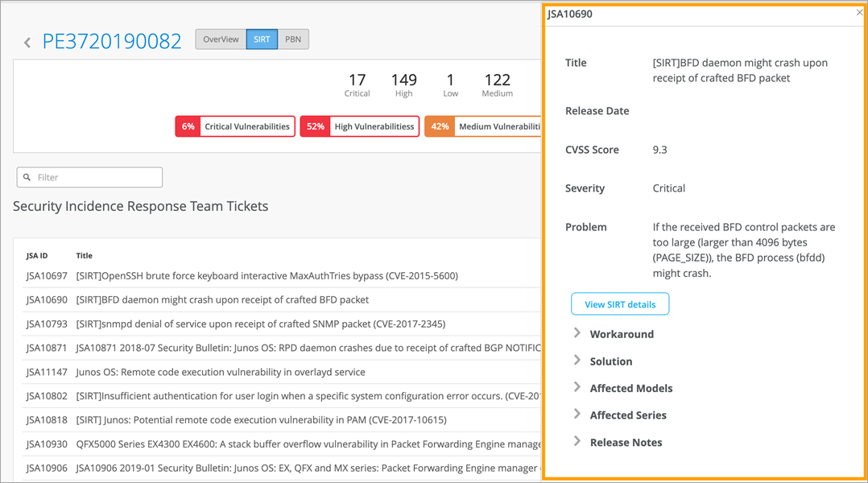Screen dimensions: 868x483
Task: Select the SIRT tab
Action: pos(262,39)
